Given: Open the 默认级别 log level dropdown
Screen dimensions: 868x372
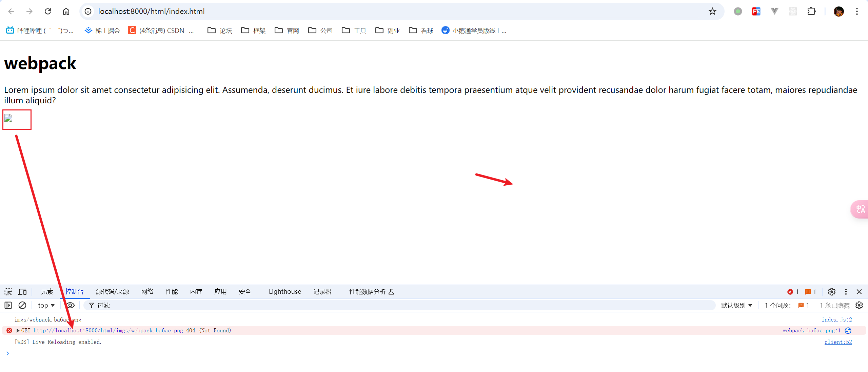Looking at the screenshot, I should [x=736, y=305].
